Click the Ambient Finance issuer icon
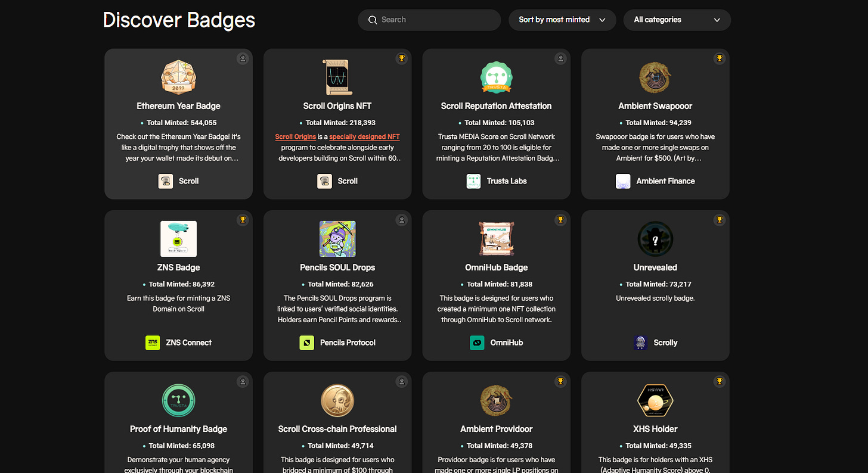868x473 pixels. pos(623,181)
